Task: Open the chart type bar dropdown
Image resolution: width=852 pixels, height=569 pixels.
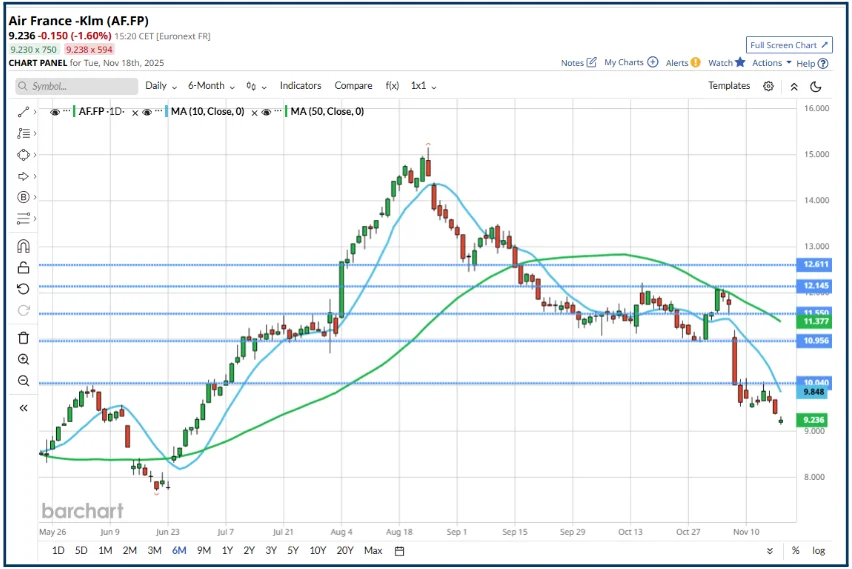Action: coord(256,86)
